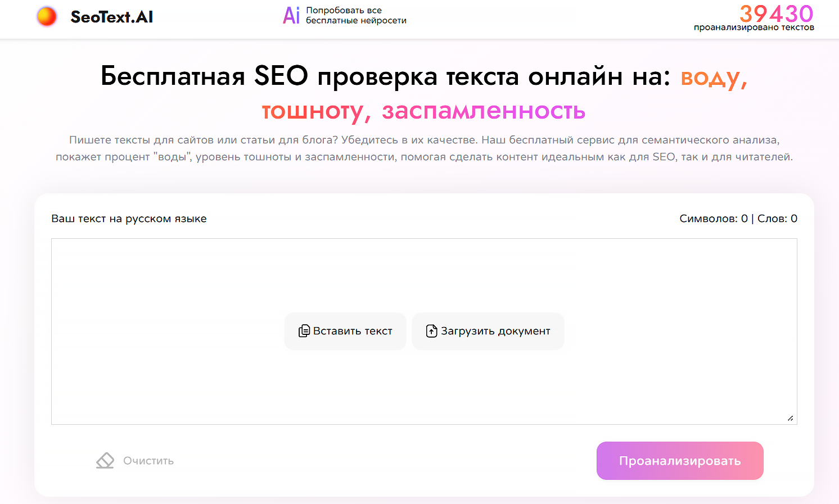Click the textarea resize handle corner

[x=791, y=418]
